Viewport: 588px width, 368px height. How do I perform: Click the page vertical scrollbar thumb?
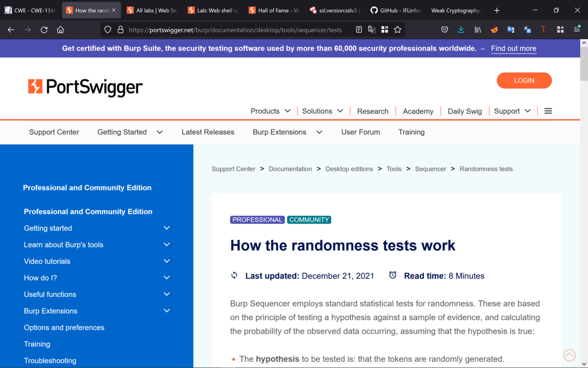584,64
